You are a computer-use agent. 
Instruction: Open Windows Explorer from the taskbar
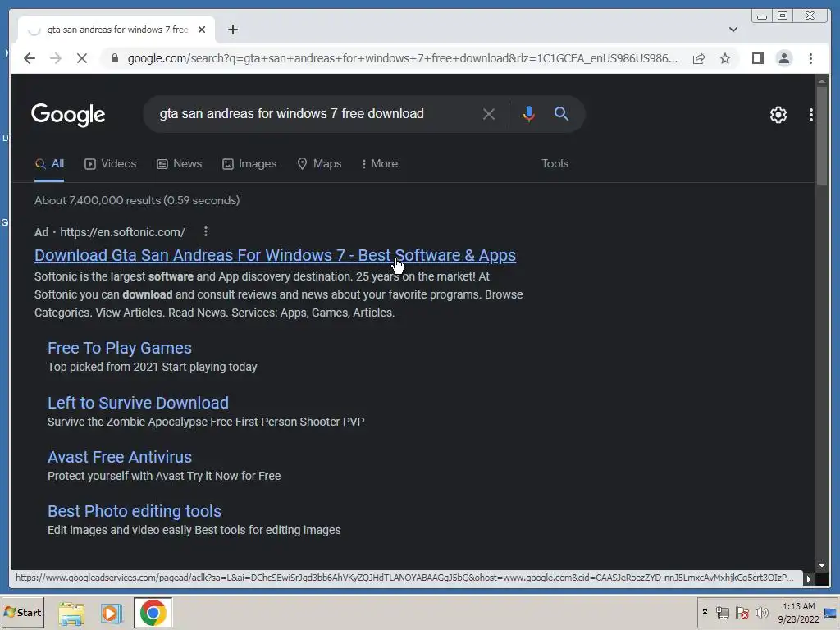[x=71, y=613]
